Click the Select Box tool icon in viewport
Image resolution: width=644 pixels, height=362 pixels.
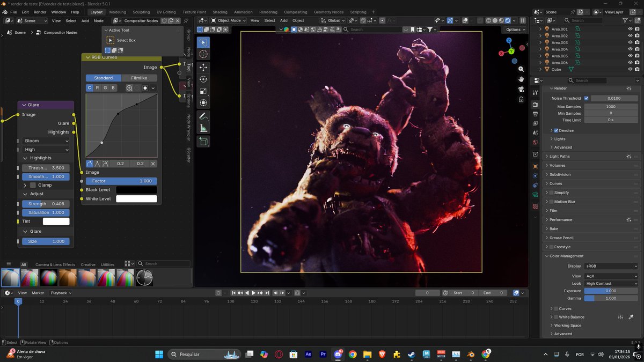(203, 42)
